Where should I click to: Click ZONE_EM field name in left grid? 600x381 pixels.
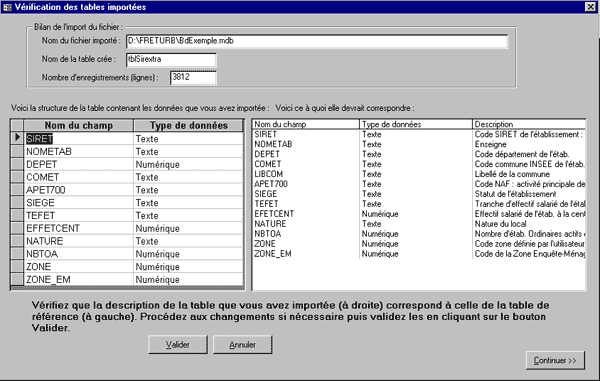pos(78,280)
